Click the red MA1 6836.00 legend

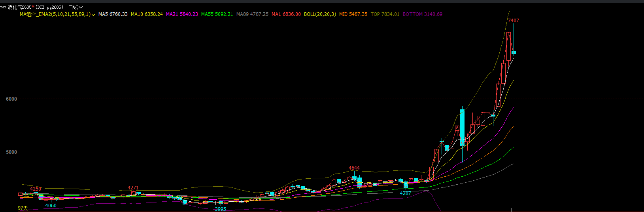286,14
